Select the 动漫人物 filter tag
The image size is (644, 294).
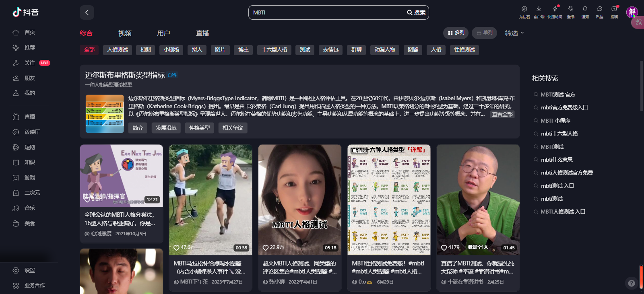[385, 49]
